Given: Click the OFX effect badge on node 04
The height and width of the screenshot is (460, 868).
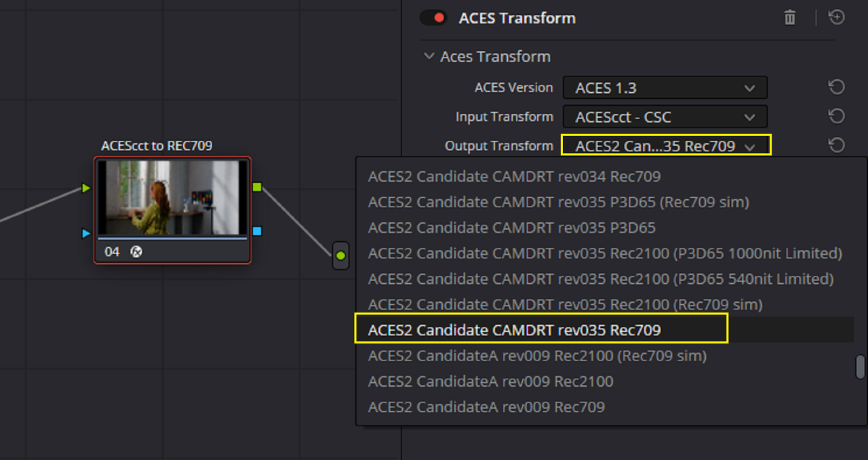Looking at the screenshot, I should 136,252.
